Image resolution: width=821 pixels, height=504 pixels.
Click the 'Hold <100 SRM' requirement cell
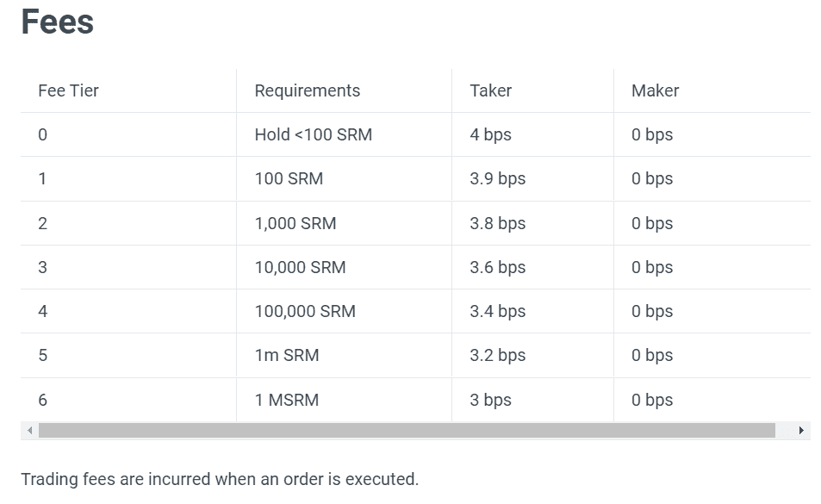314,134
